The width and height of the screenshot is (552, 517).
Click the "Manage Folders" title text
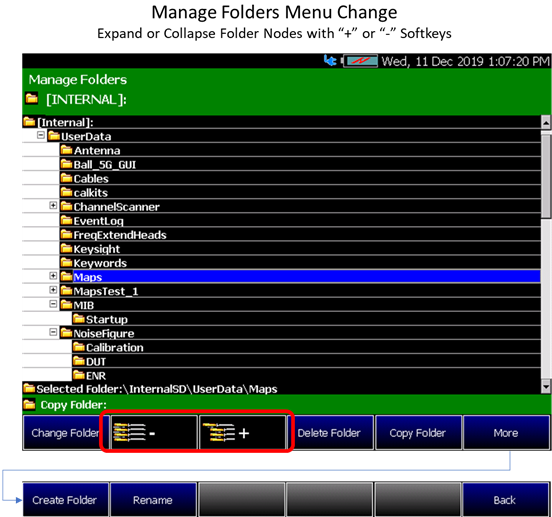pos(78,80)
